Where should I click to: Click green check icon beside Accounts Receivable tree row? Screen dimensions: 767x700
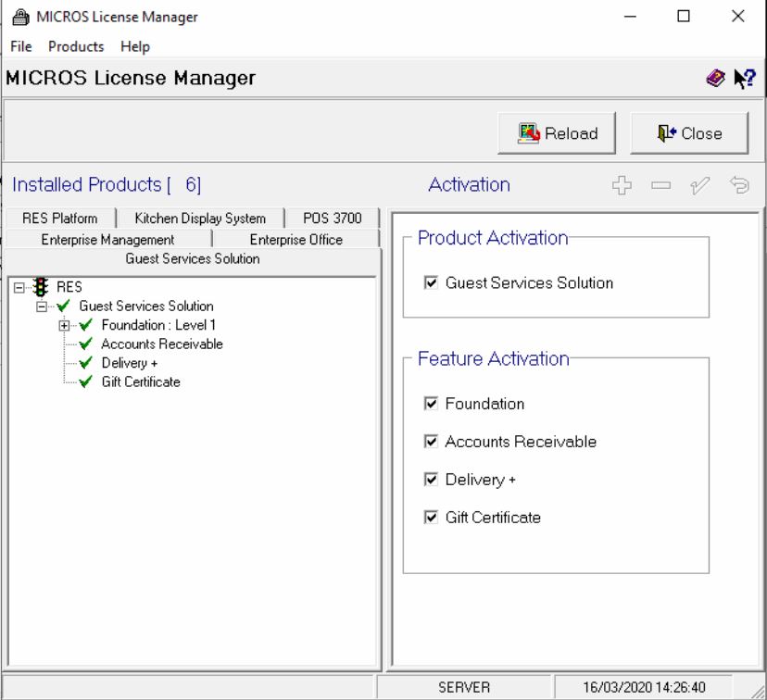click(x=85, y=344)
